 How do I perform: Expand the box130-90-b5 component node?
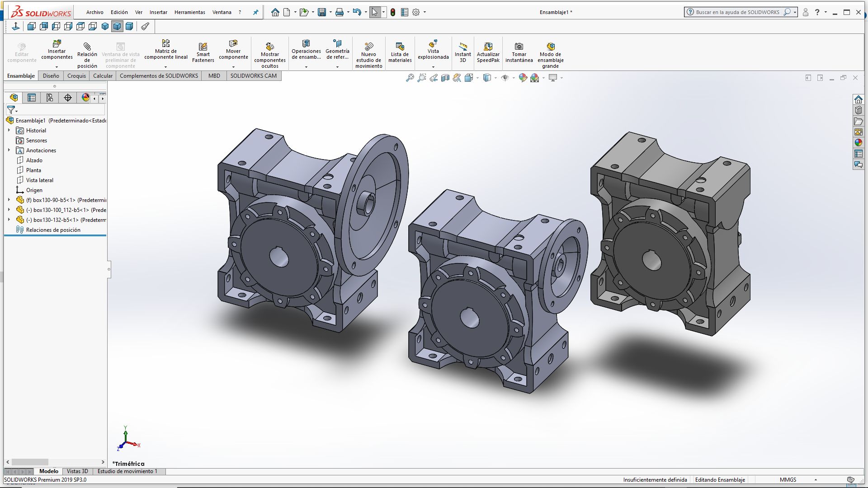pyautogui.click(x=9, y=200)
